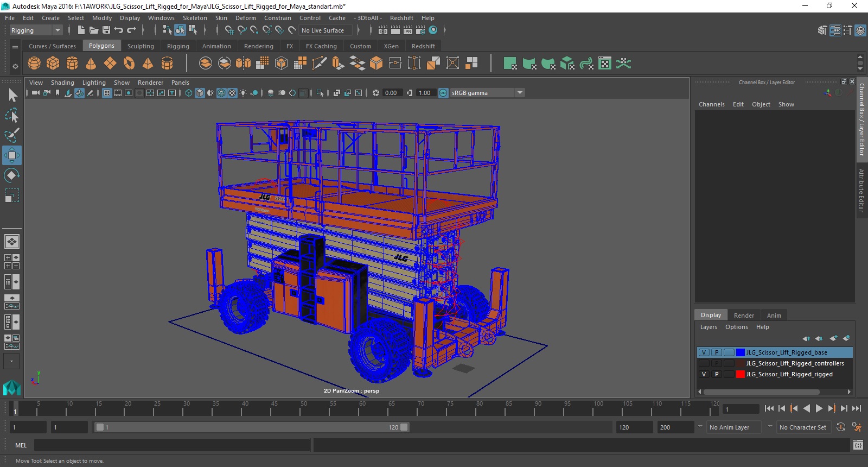Click the blue color swatch of Rigged_base layer
Viewport: 868px width, 467px height.
740,352
